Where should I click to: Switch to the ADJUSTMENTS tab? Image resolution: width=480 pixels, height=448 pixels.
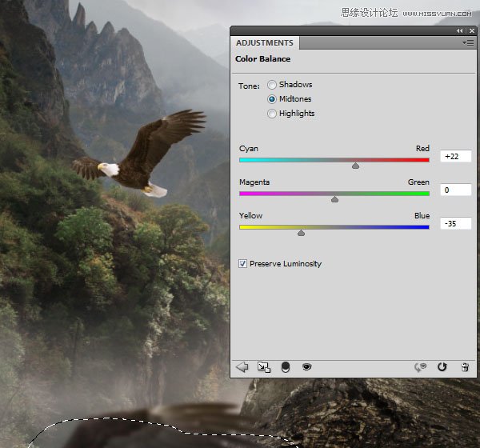click(265, 43)
